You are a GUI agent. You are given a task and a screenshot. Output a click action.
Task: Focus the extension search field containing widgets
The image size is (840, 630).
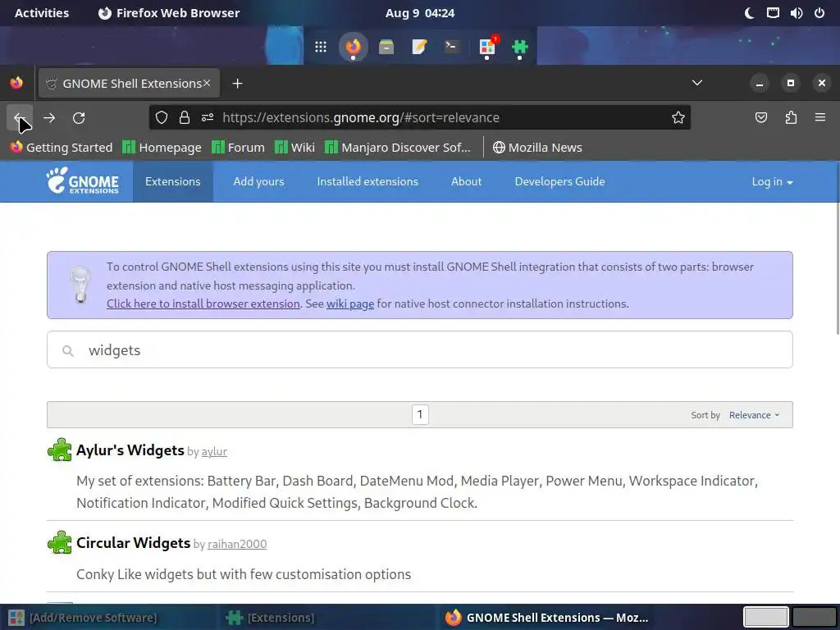tap(419, 349)
